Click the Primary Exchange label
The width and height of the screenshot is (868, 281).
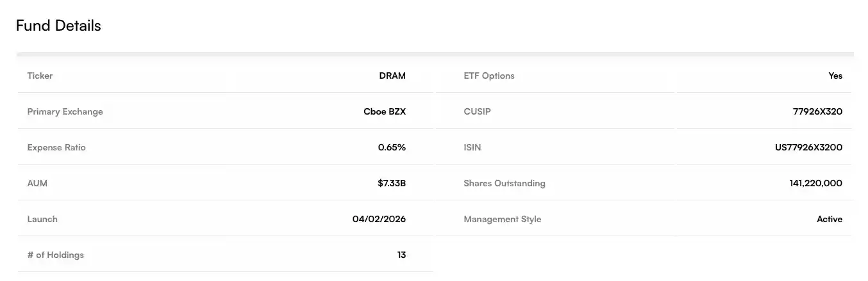pyautogui.click(x=65, y=111)
